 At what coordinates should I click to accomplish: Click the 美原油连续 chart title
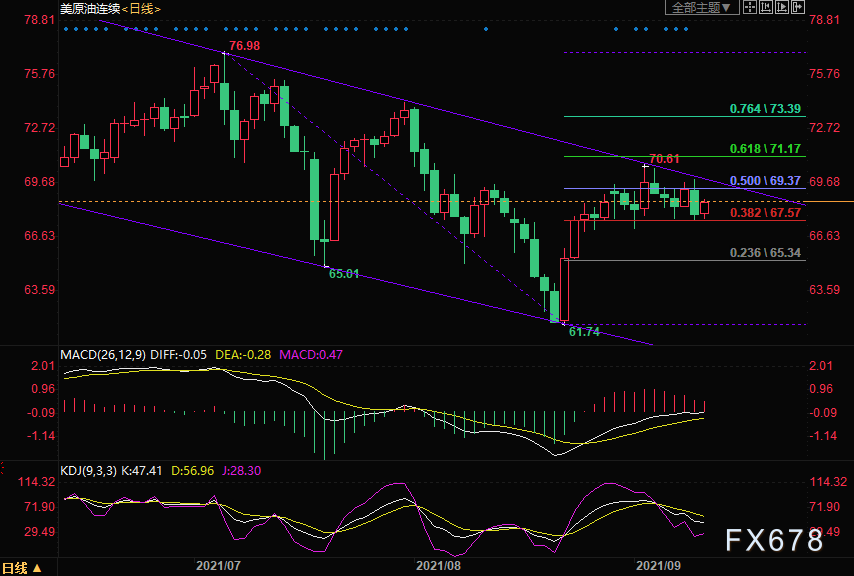point(90,9)
